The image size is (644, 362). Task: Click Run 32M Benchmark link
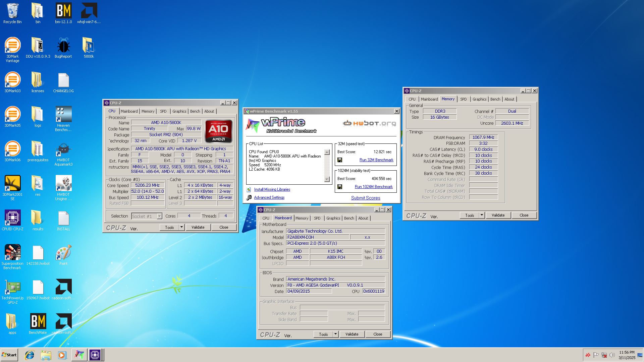point(376,160)
